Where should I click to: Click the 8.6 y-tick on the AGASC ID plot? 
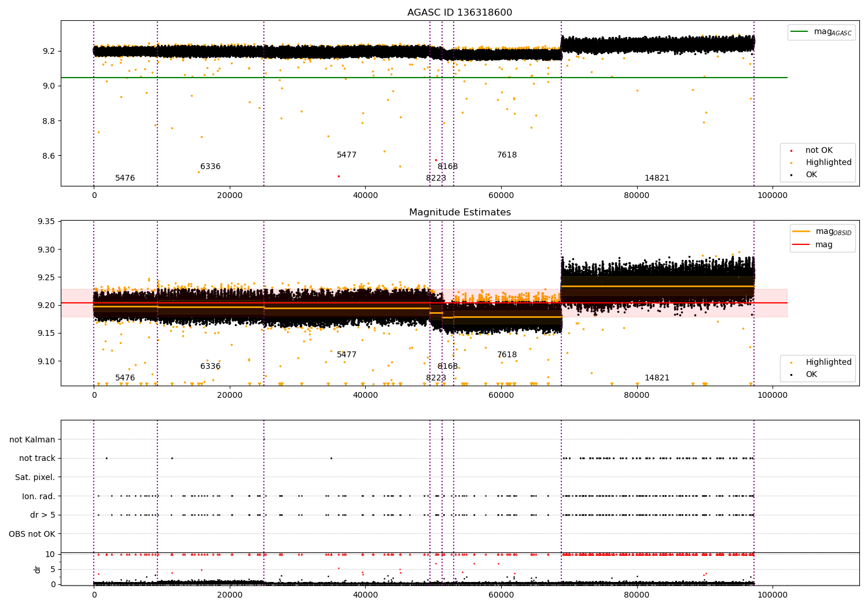[x=49, y=156]
